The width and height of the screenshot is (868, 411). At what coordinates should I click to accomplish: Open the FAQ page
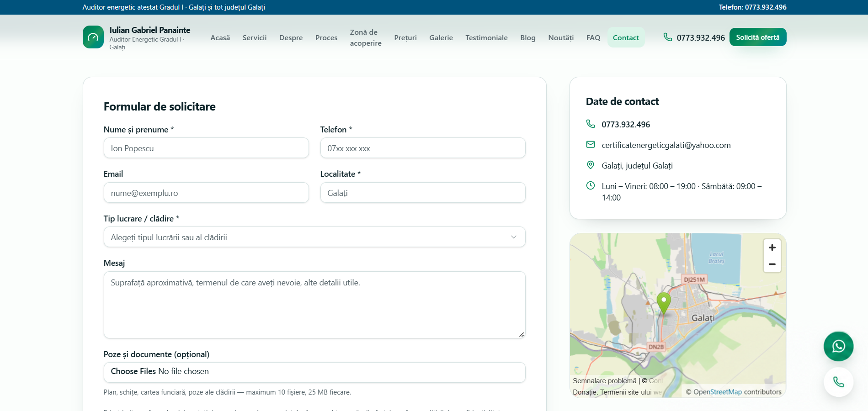[x=593, y=38]
